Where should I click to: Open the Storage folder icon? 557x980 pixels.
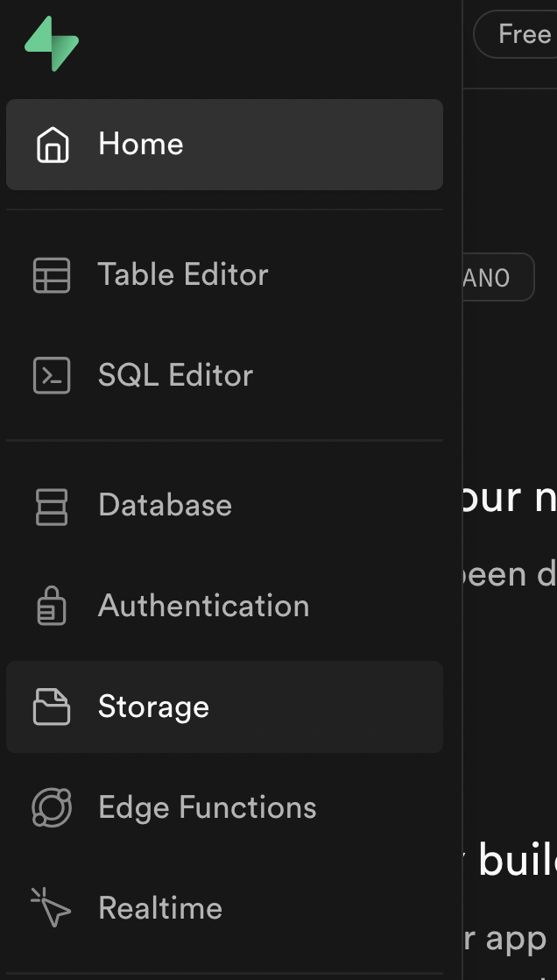[53, 707]
